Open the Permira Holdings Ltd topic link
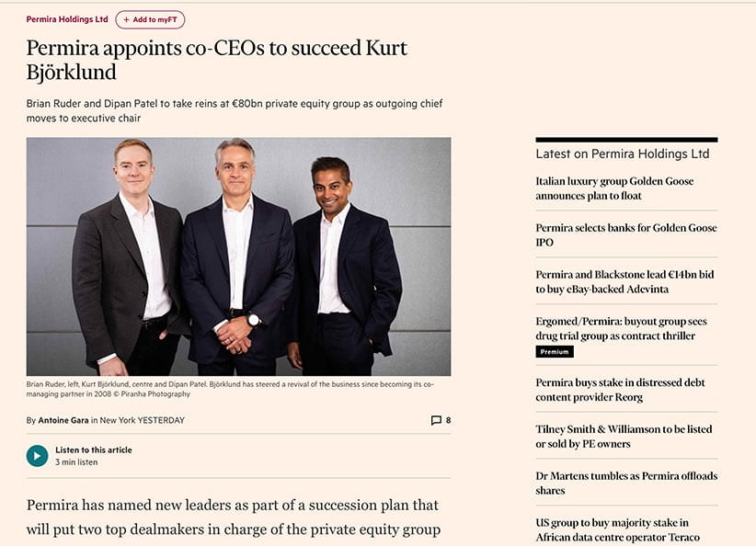Viewport: 756px width, 546px height. coord(67,19)
